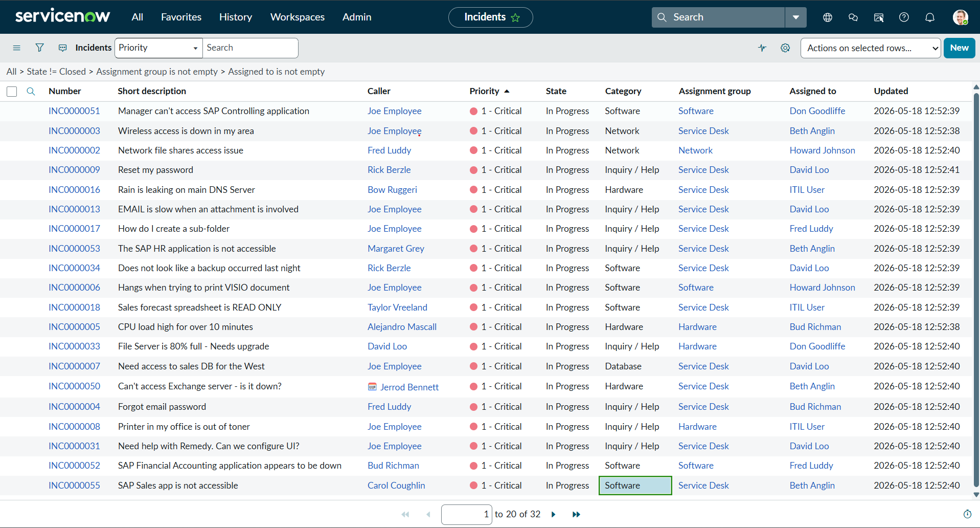Open the Admin menu
Viewport: 980px width, 528px height.
click(x=357, y=17)
